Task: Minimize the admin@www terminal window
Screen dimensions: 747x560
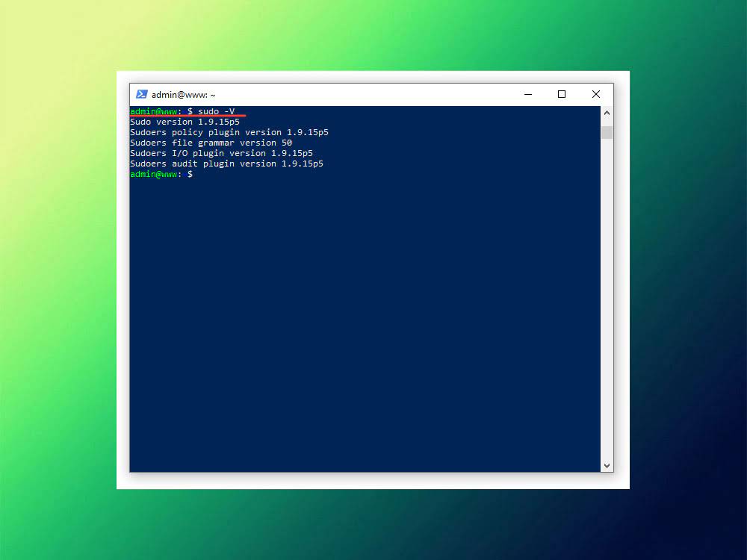Action: 528,95
